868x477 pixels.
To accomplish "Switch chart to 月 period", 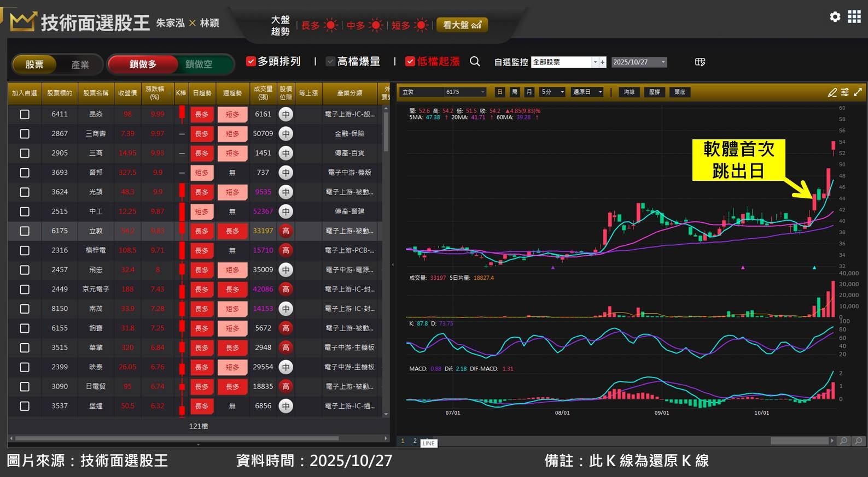I will point(529,92).
